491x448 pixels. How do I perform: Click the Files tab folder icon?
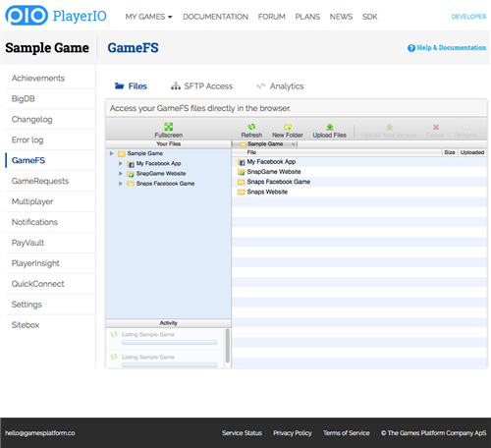[119, 85]
